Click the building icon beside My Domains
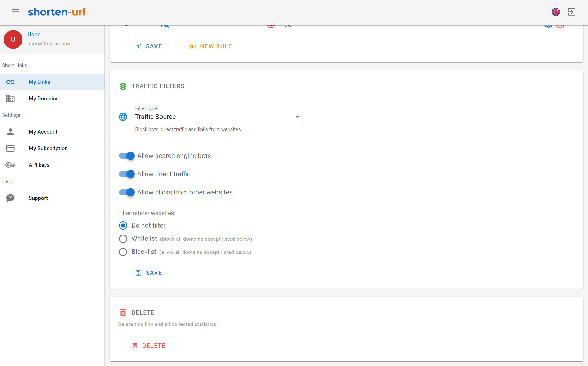 coord(10,99)
